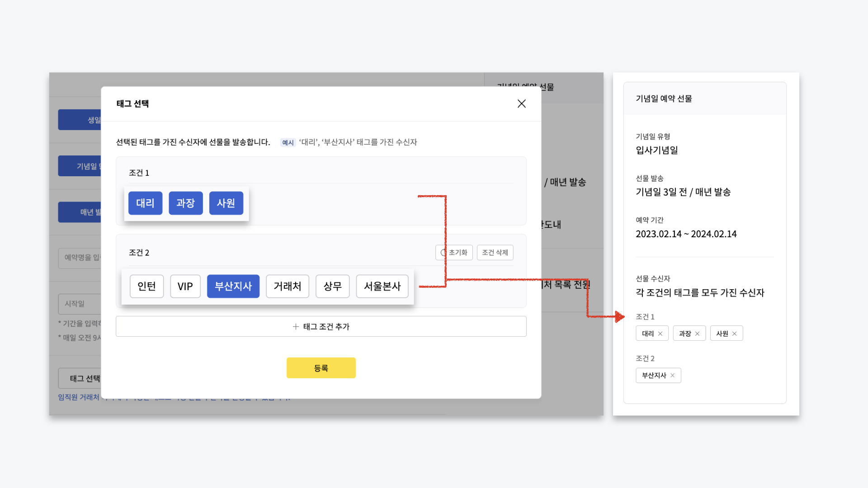Remove the 부산지사 tag chip with its X
The height and width of the screenshot is (488, 868).
coord(672,375)
